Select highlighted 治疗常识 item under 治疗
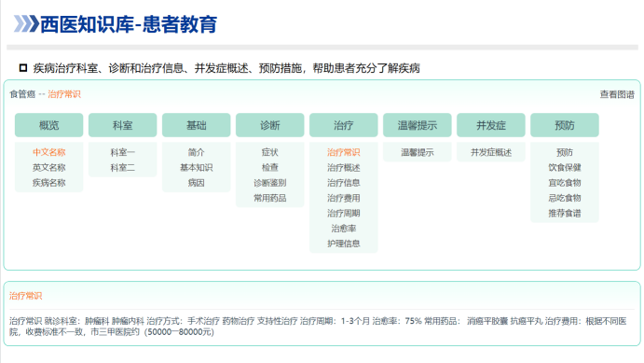 point(343,152)
